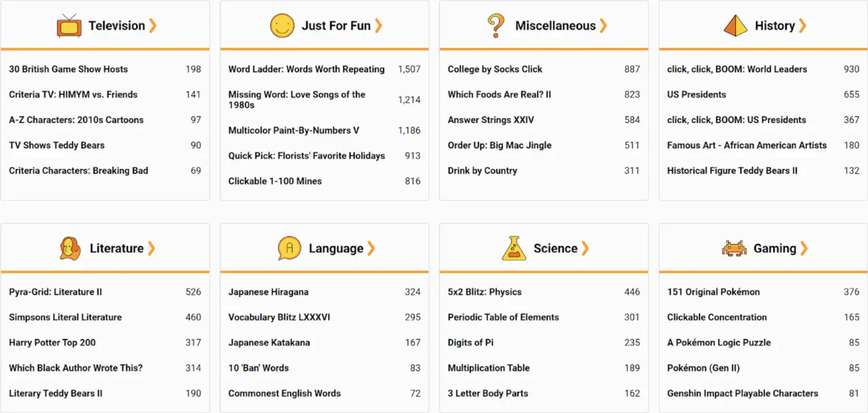Viewport: 868px width, 413px height.
Task: Click the Gaming space invader icon
Action: tap(734, 249)
